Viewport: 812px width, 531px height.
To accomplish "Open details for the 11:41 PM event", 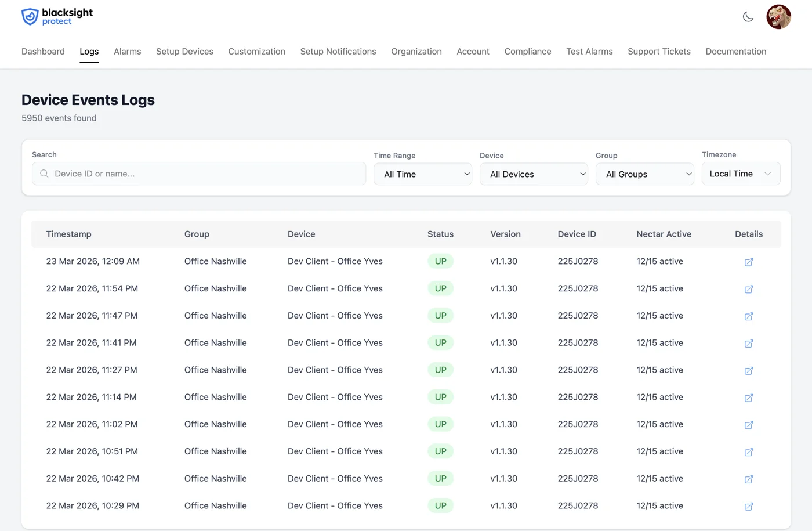I will tap(748, 344).
